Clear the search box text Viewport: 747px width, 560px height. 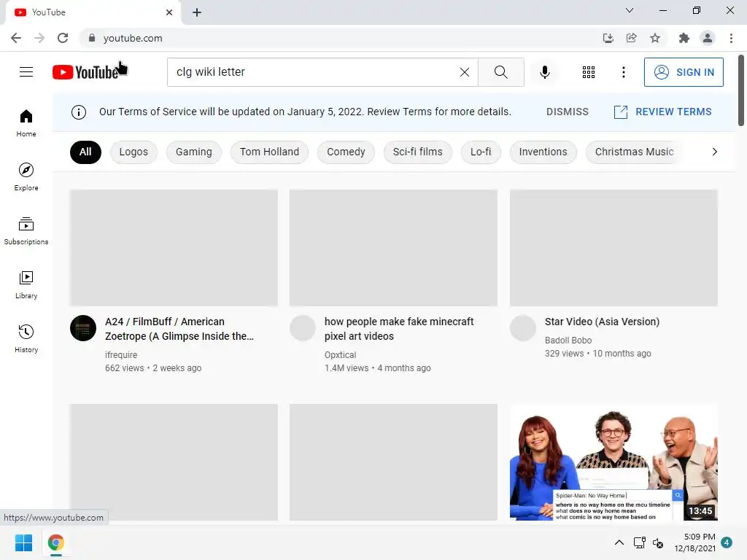click(465, 72)
